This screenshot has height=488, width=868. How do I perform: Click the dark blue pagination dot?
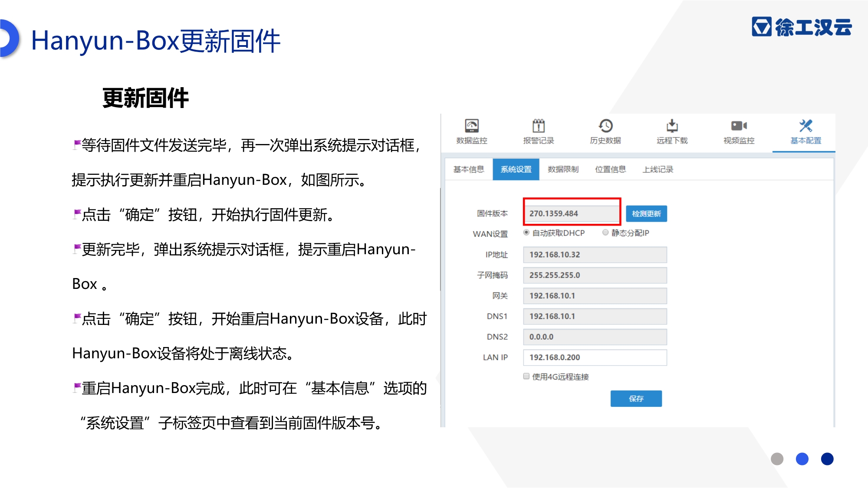point(827,459)
